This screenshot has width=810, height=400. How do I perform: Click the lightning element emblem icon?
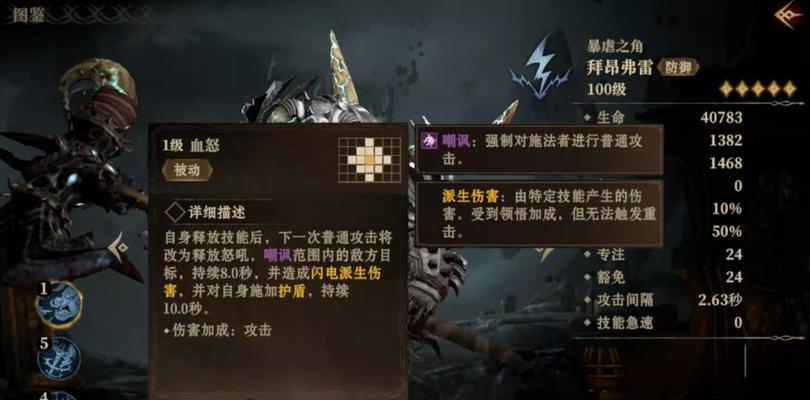coord(543,66)
